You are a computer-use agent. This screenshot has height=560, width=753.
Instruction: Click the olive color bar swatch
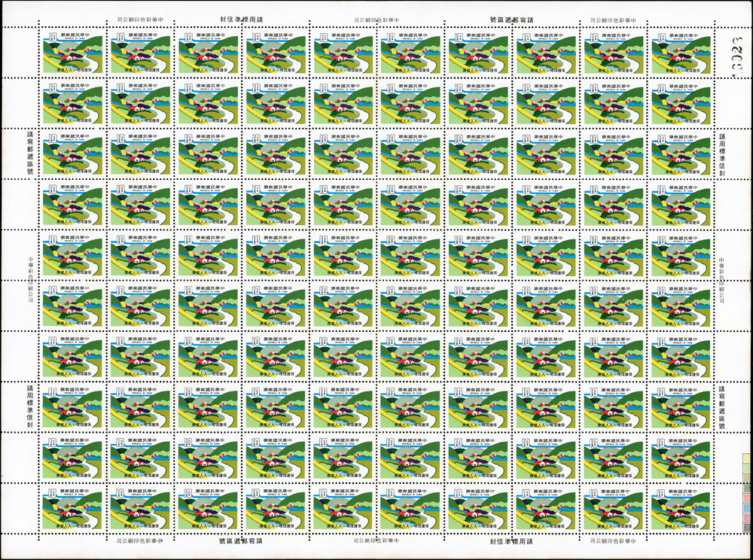pyautogui.click(x=747, y=478)
